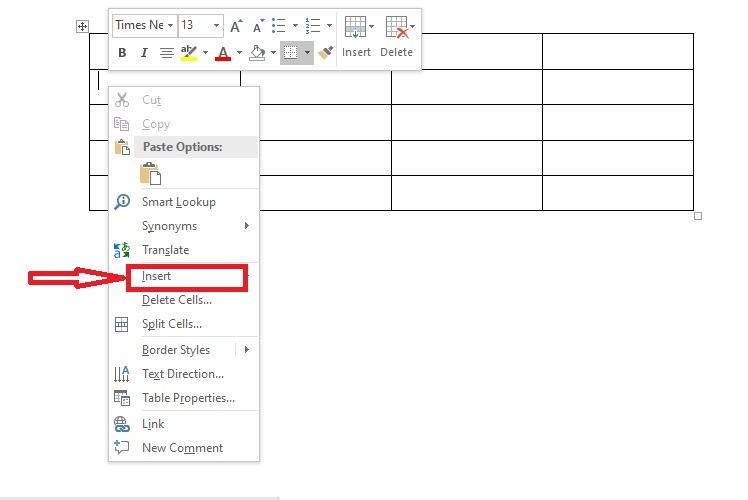Apply numbered list formatting

[x=313, y=25]
